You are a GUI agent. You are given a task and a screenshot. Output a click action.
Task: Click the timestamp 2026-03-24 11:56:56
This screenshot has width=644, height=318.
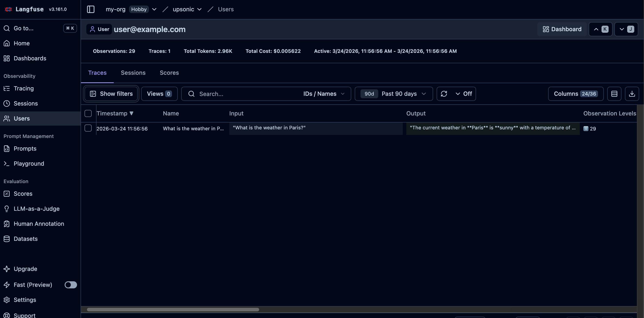(122, 129)
